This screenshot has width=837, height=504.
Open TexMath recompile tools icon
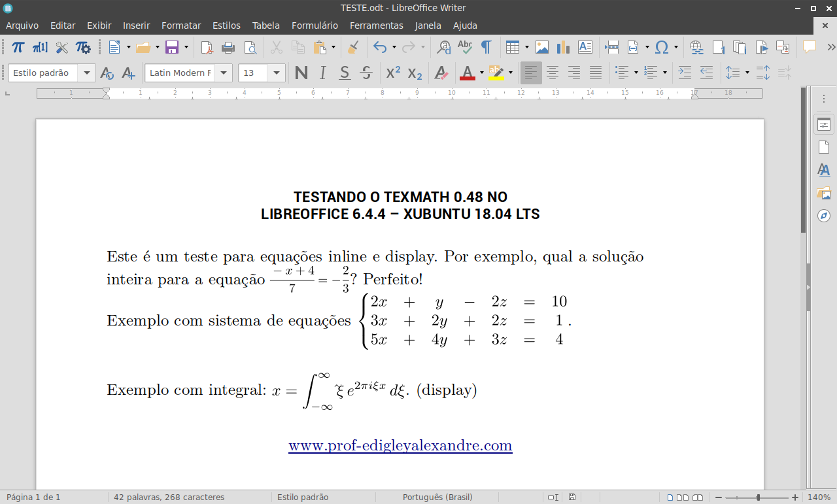click(61, 47)
